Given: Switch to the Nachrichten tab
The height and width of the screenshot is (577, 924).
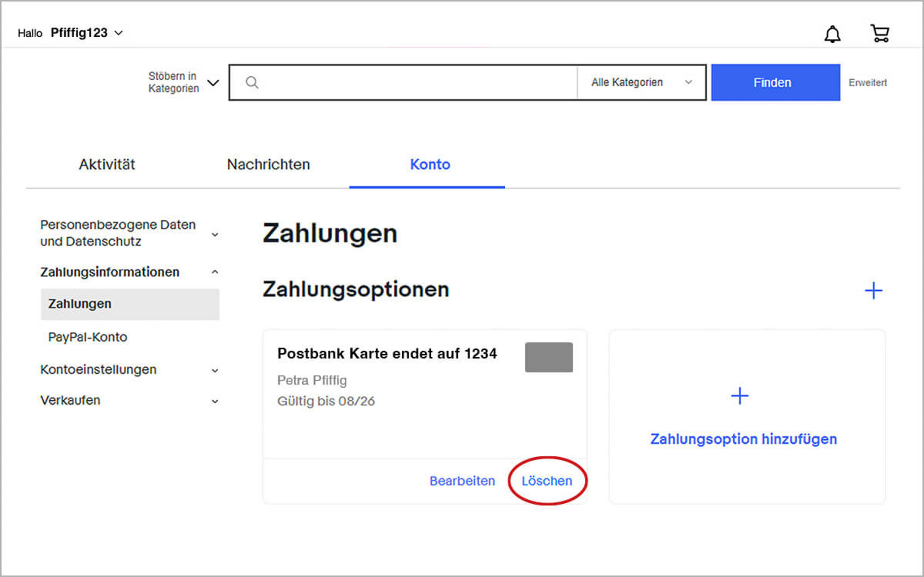Looking at the screenshot, I should point(268,164).
